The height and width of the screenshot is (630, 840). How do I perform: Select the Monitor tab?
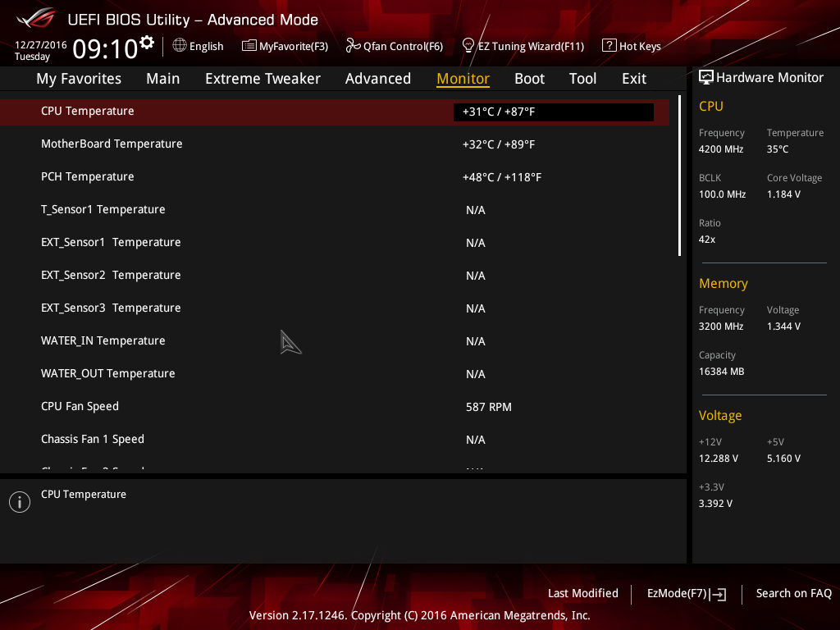[x=463, y=79]
